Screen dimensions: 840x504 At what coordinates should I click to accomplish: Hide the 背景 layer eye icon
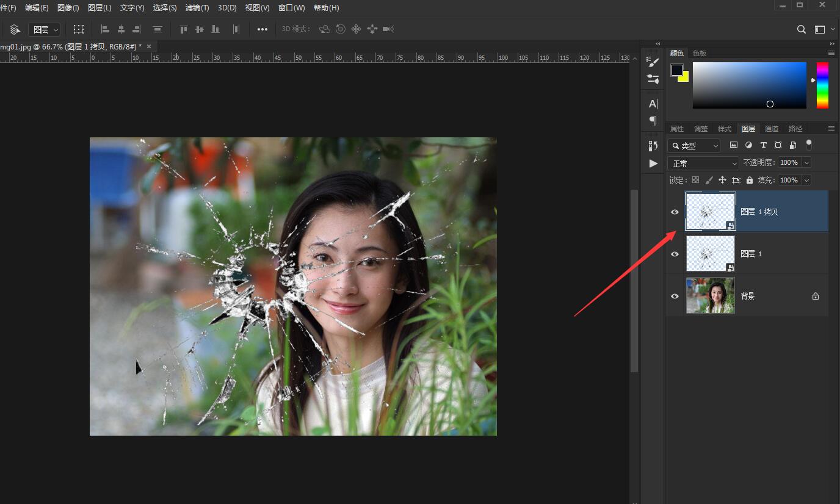(x=675, y=296)
